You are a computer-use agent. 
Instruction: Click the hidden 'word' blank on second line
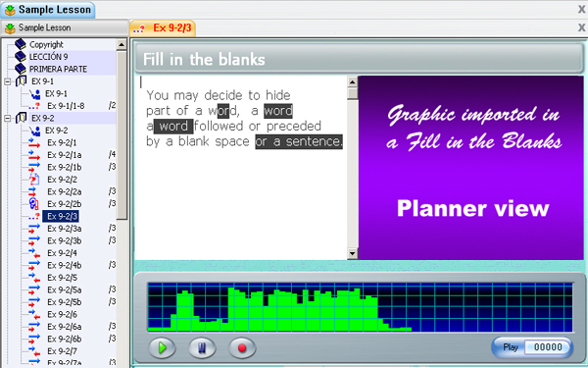[278, 111]
